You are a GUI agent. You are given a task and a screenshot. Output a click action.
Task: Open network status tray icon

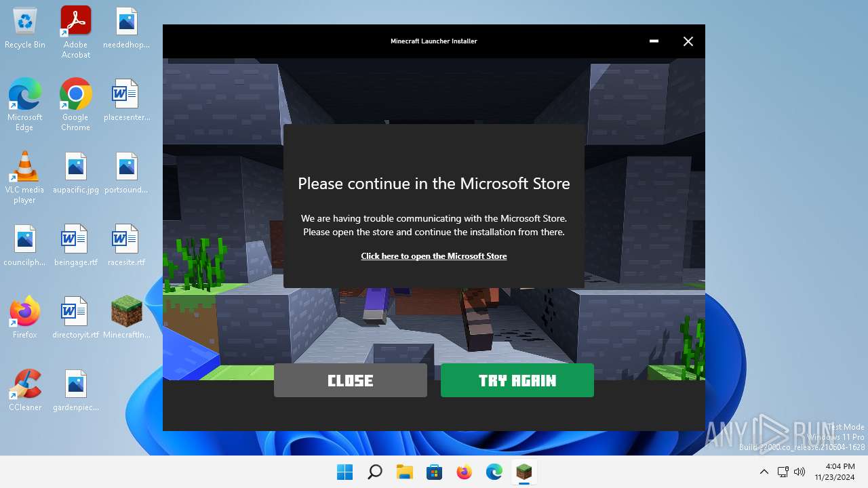[x=783, y=472]
